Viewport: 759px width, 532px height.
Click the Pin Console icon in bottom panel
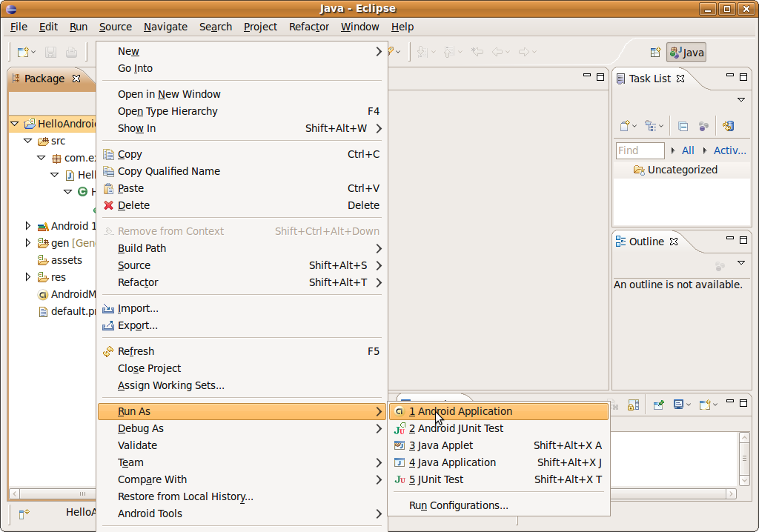point(658,405)
